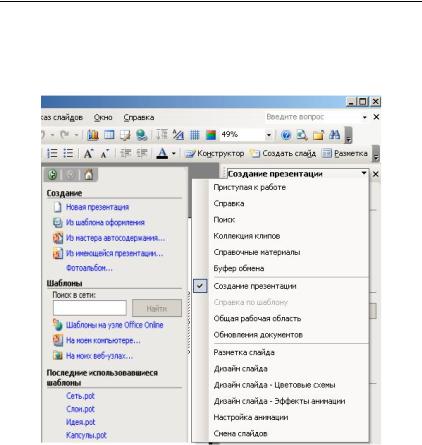422x445 pixels.
Task: Click the Конструктор toolbar button
Action: click(215, 154)
